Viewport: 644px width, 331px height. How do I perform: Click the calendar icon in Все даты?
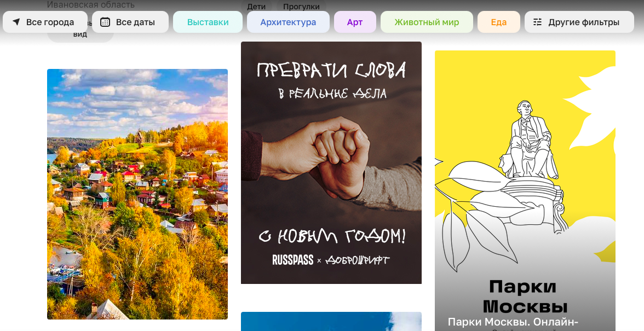coord(105,22)
